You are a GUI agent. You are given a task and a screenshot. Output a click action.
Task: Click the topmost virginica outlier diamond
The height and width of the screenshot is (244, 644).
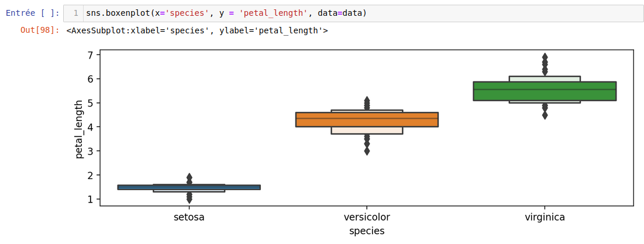point(545,57)
